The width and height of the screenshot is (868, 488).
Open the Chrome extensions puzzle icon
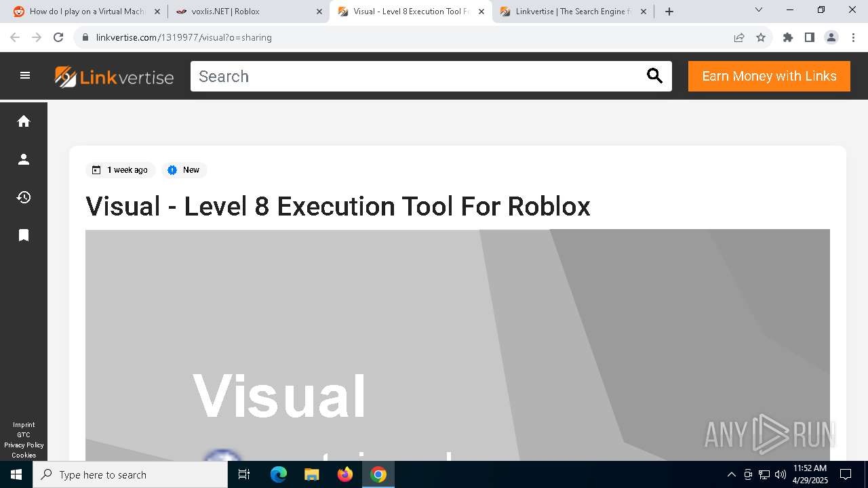(x=788, y=37)
